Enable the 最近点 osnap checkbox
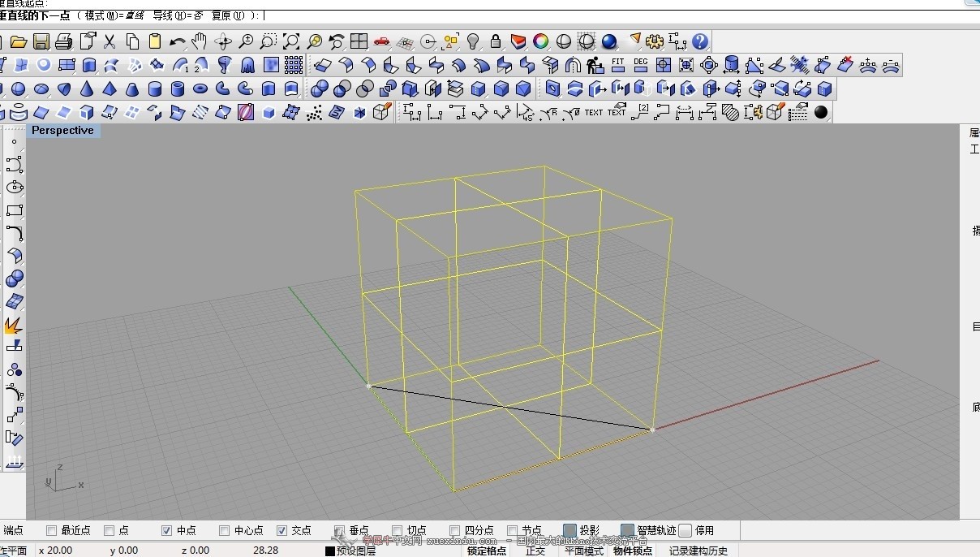 pos(51,531)
